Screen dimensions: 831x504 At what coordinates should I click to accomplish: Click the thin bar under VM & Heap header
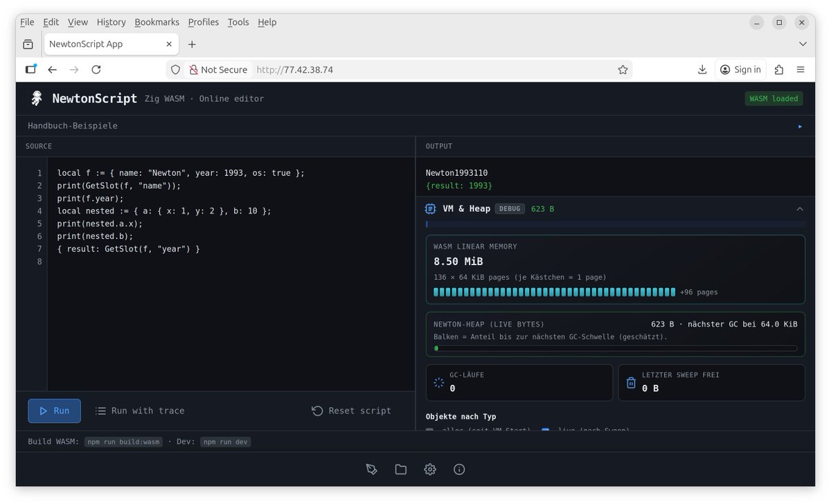click(615, 224)
